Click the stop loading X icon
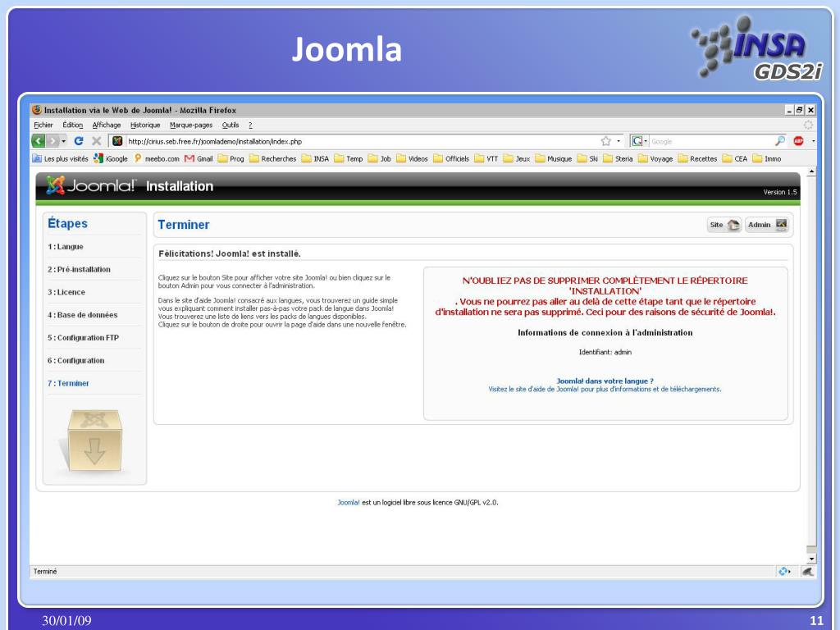This screenshot has height=630, width=840. tap(97, 141)
